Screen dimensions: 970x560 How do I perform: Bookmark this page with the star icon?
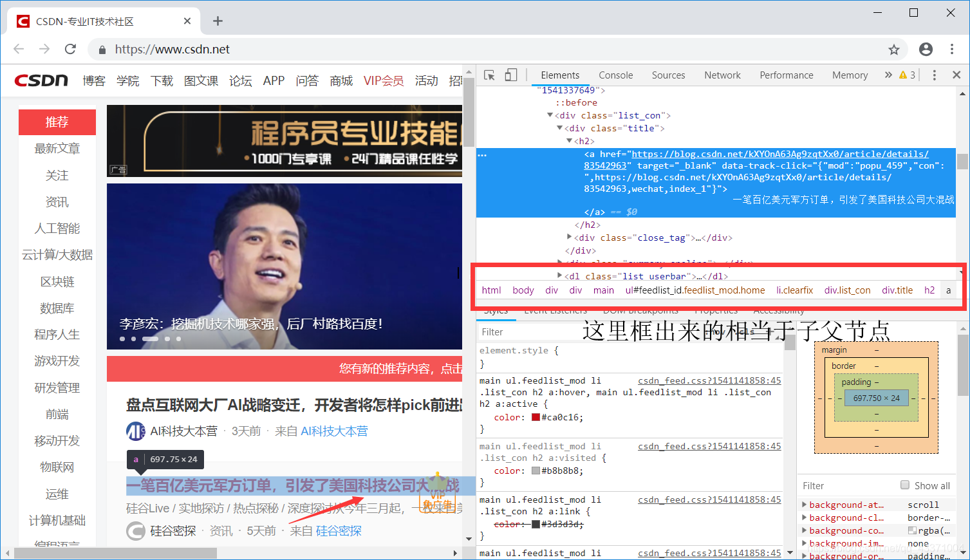click(x=894, y=50)
